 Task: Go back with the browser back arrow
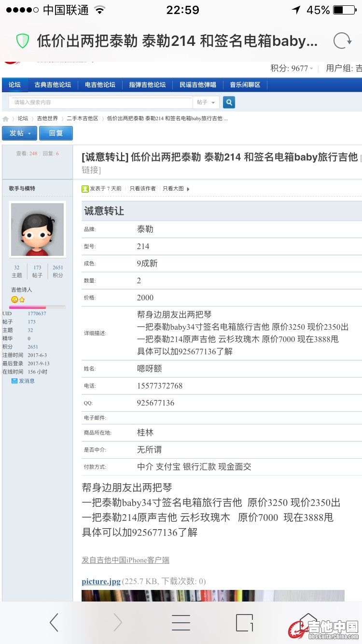pyautogui.click(x=54, y=623)
